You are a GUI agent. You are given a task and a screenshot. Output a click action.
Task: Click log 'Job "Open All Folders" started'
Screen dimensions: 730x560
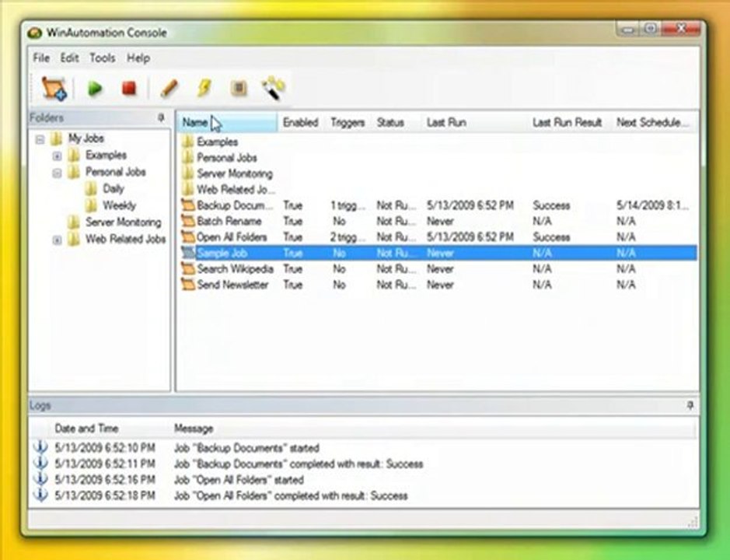coord(239,480)
